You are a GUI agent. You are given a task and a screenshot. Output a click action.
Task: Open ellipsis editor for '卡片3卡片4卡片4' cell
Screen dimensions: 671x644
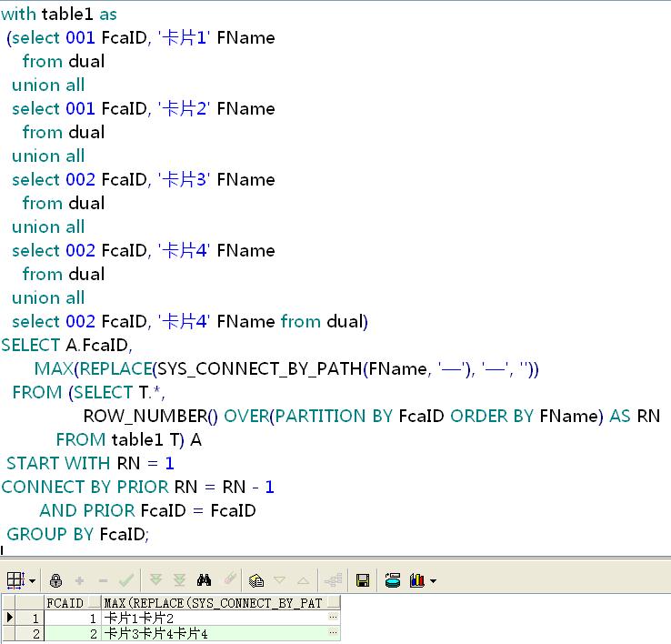pyautogui.click(x=334, y=632)
